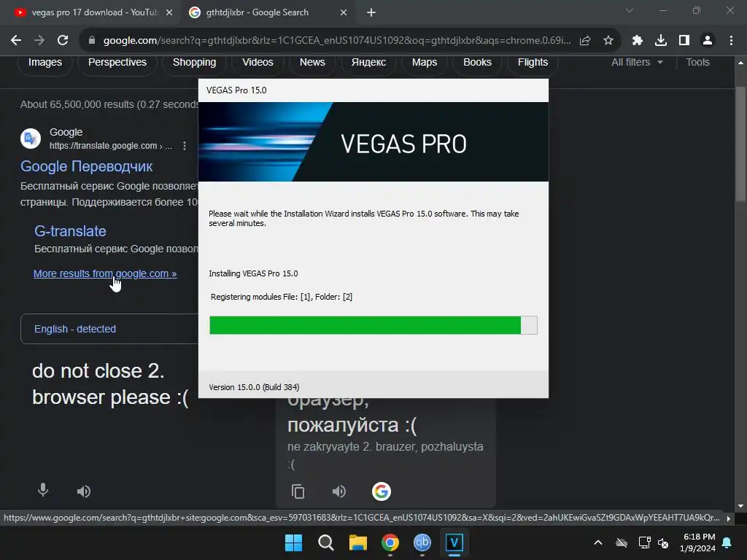
Task: Bookmark this page with the star icon
Action: 608,41
